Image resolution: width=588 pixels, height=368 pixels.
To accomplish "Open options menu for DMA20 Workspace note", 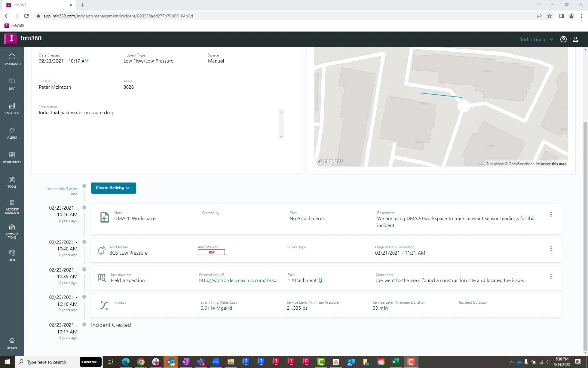I will [x=551, y=214].
